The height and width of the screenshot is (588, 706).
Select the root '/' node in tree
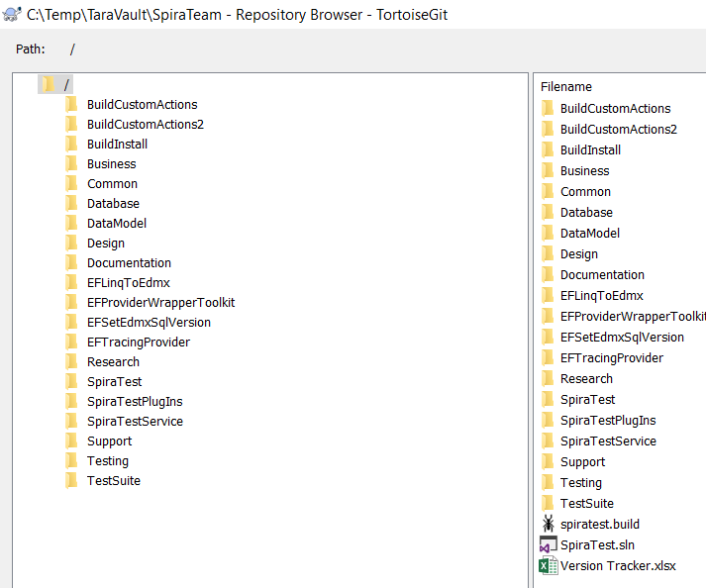(x=66, y=85)
